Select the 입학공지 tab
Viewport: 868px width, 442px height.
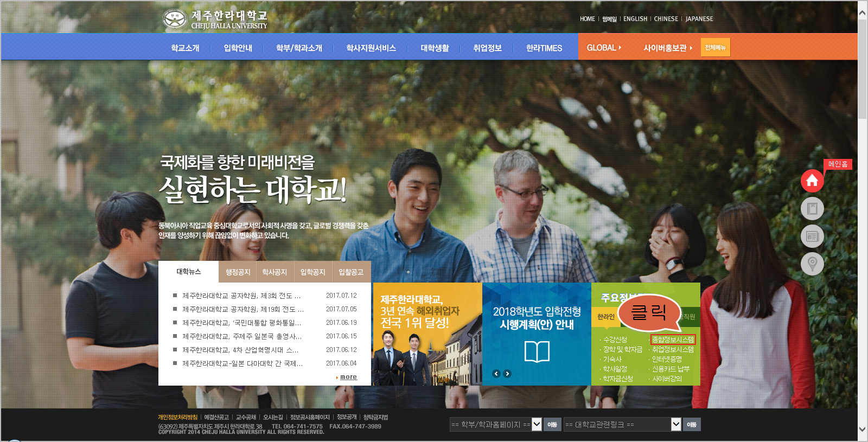point(312,272)
